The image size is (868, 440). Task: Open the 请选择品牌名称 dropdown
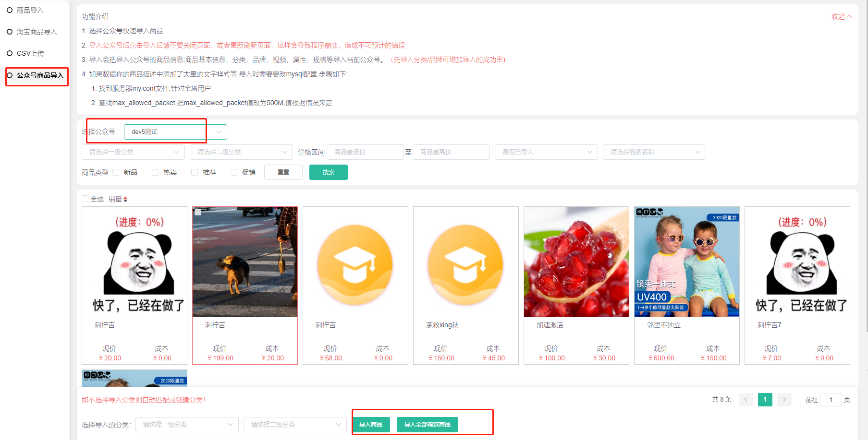pos(654,152)
